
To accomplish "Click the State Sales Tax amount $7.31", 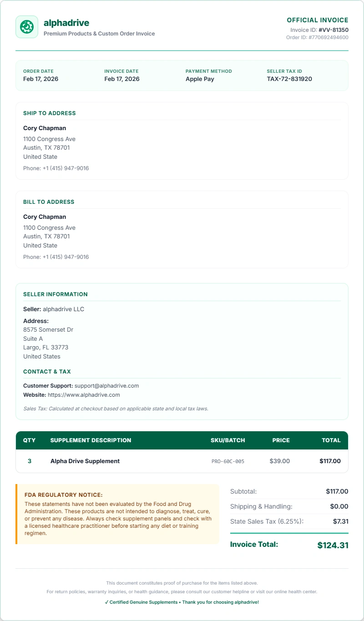I will click(x=340, y=521).
